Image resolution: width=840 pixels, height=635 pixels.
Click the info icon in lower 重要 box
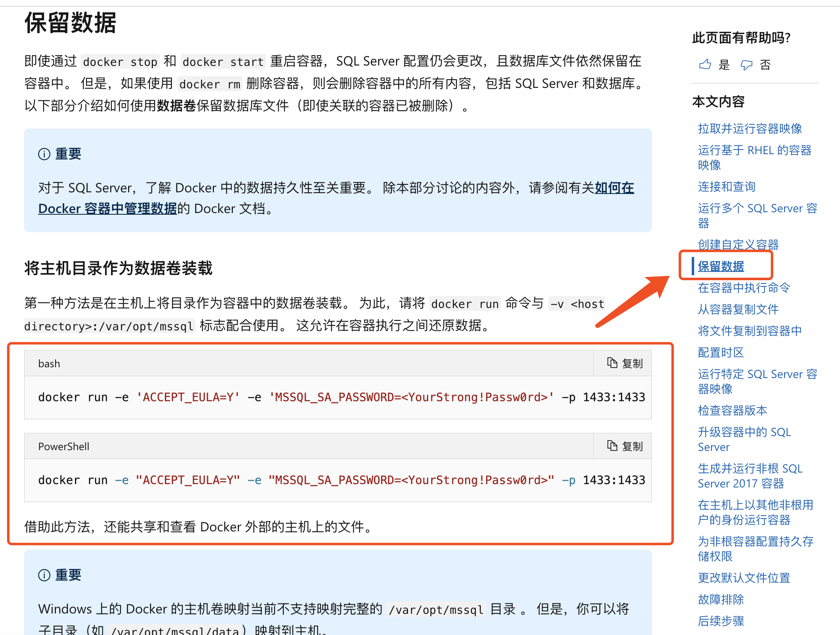pyautogui.click(x=44, y=575)
